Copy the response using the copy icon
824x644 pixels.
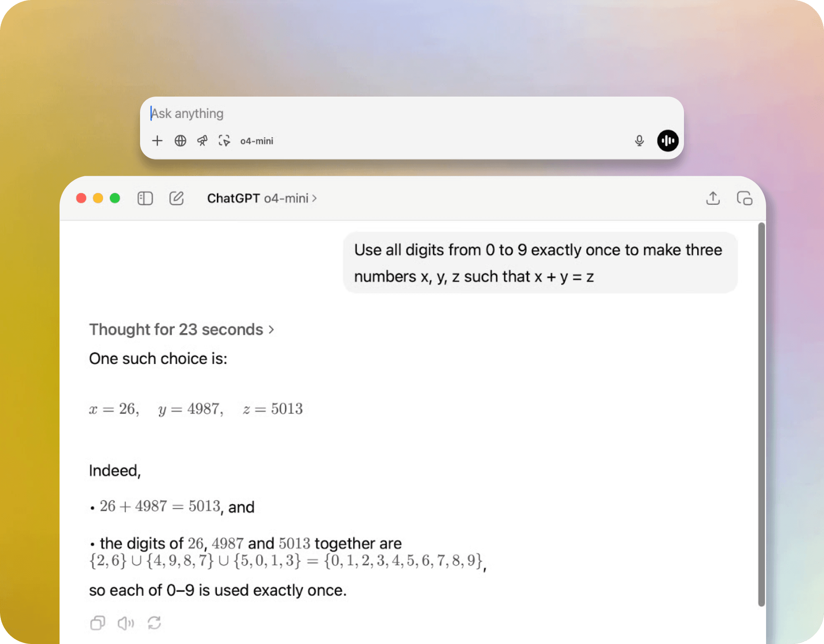[97, 623]
